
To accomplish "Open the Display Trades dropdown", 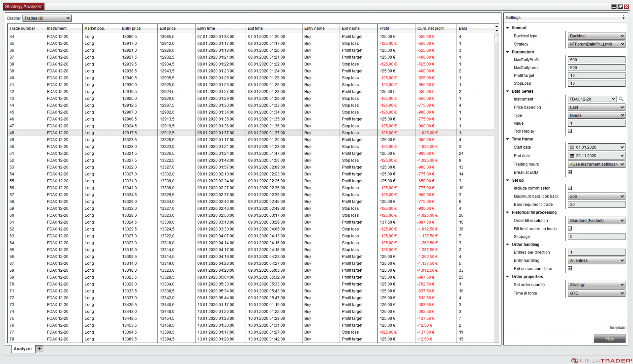I will [47, 18].
